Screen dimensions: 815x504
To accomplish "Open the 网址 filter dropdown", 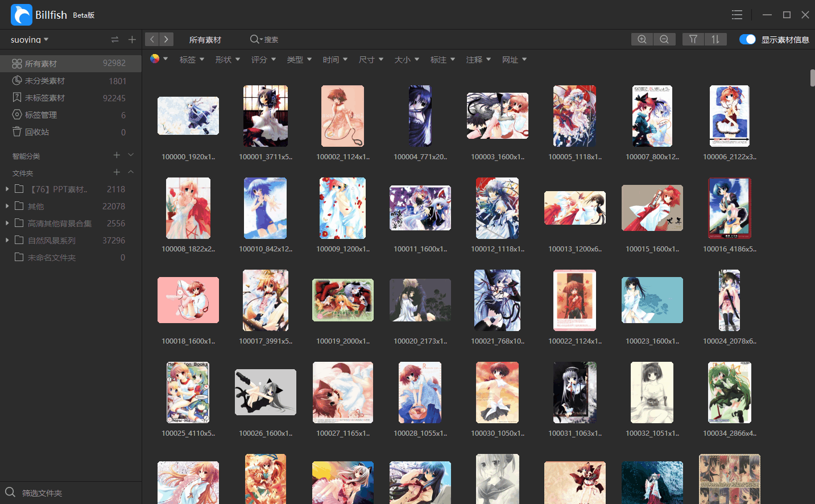I will [x=514, y=60].
